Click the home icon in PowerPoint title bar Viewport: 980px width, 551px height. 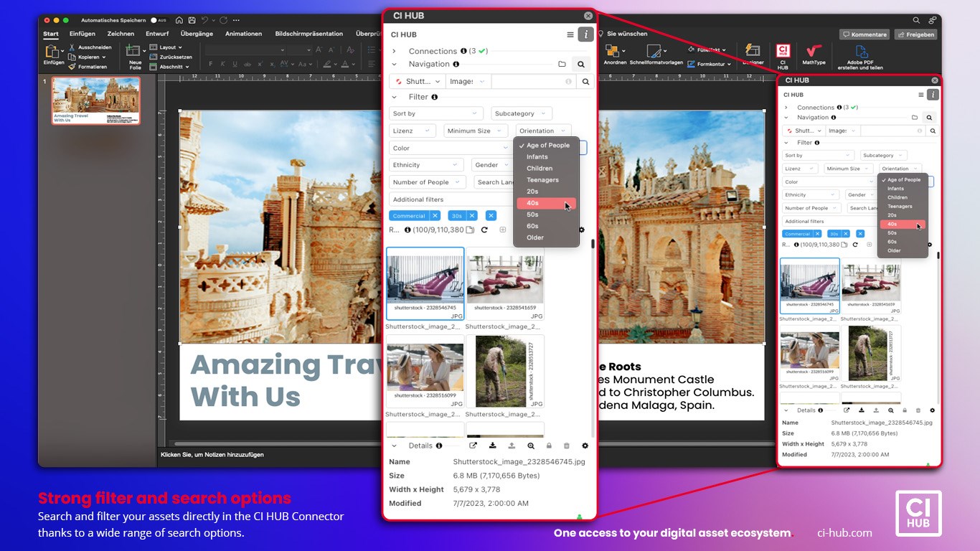click(x=179, y=20)
